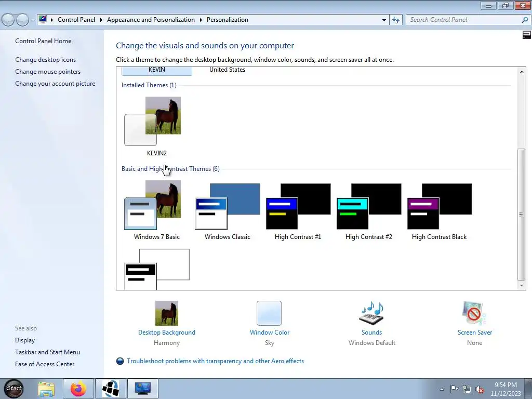This screenshot has height=399, width=532.
Task: Open Troubleshoot transparency and Aero effects link
Action: [x=215, y=361]
